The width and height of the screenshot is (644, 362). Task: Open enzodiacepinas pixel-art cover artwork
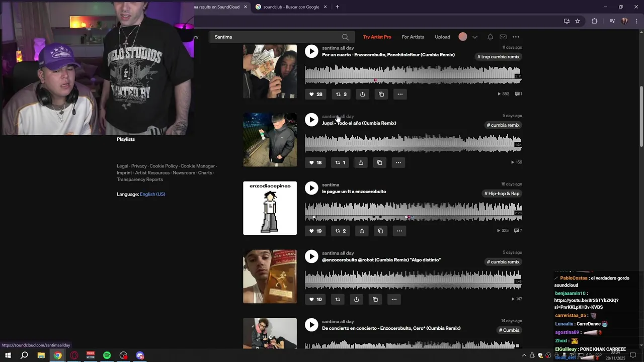(x=270, y=208)
